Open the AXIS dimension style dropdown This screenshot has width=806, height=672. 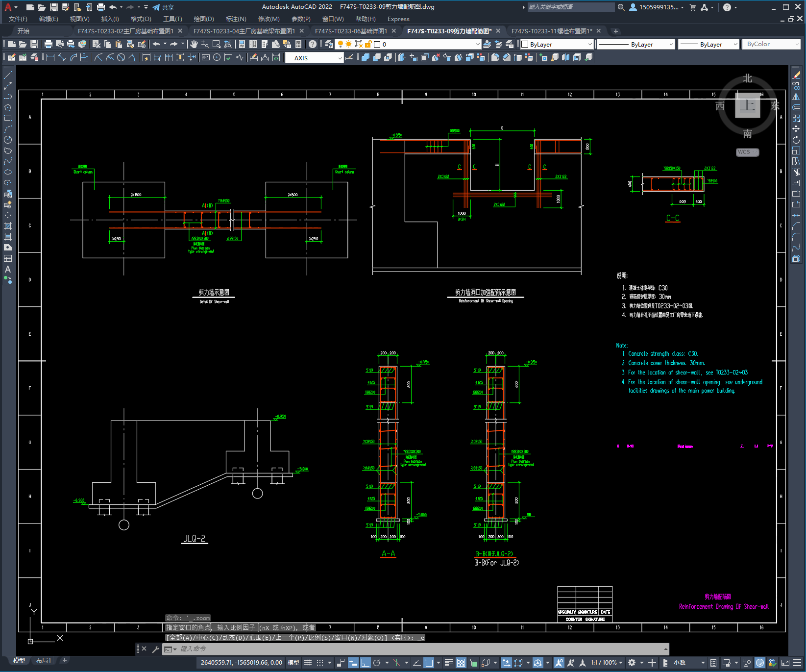315,58
